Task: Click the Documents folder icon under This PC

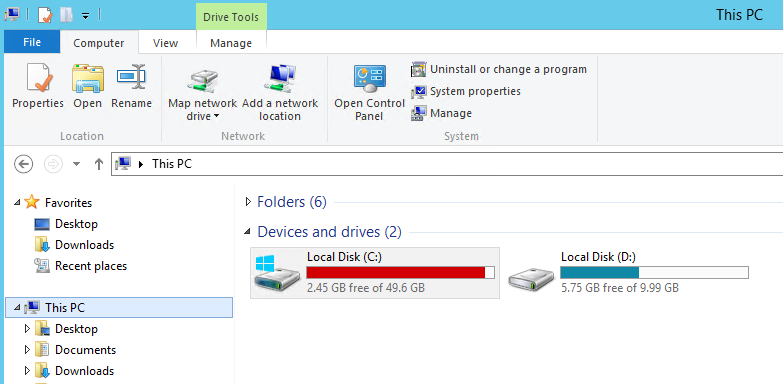Action: point(42,350)
